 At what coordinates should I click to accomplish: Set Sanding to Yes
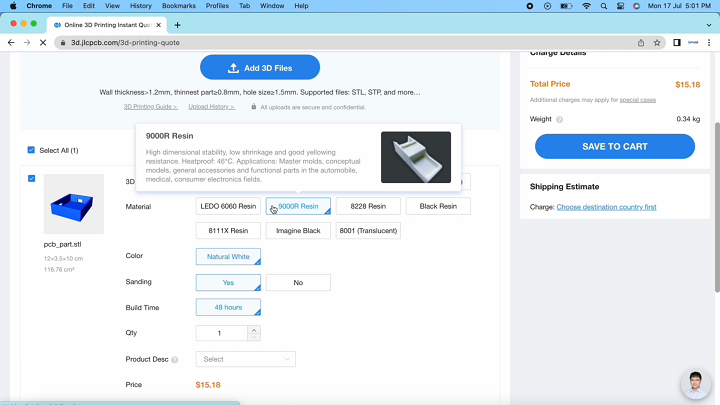click(x=228, y=282)
